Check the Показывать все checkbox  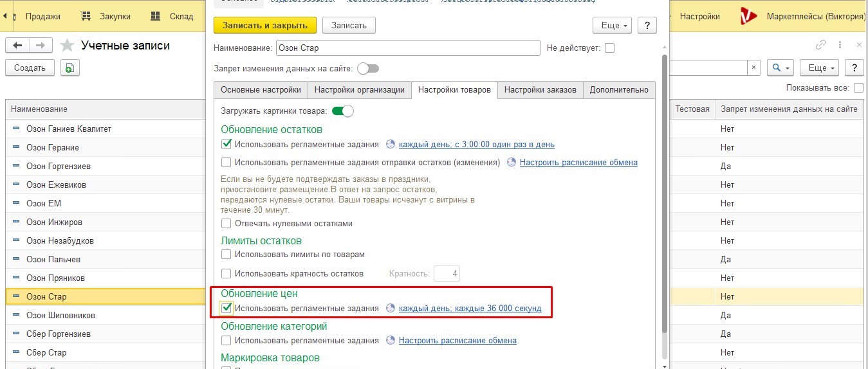click(x=858, y=88)
